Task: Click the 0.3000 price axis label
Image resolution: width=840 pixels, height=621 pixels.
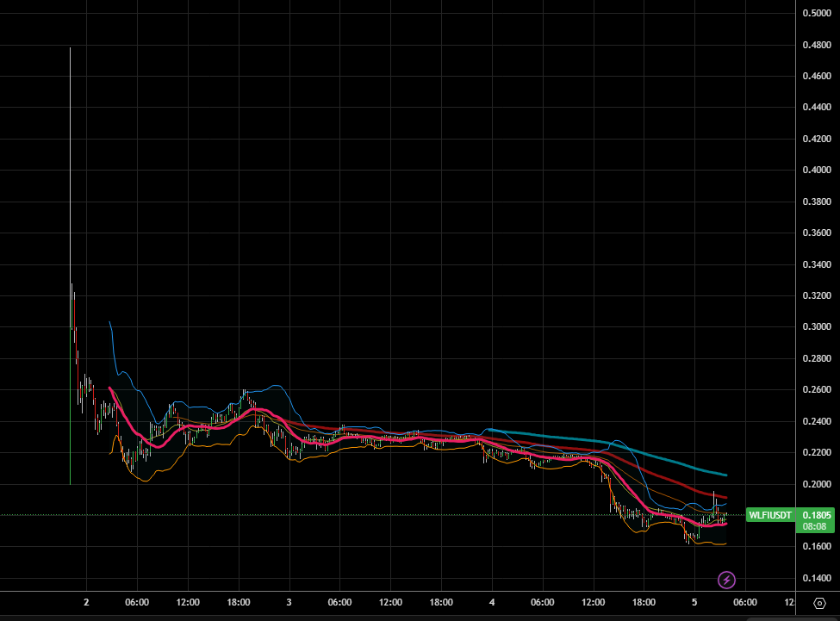Action: click(x=817, y=327)
